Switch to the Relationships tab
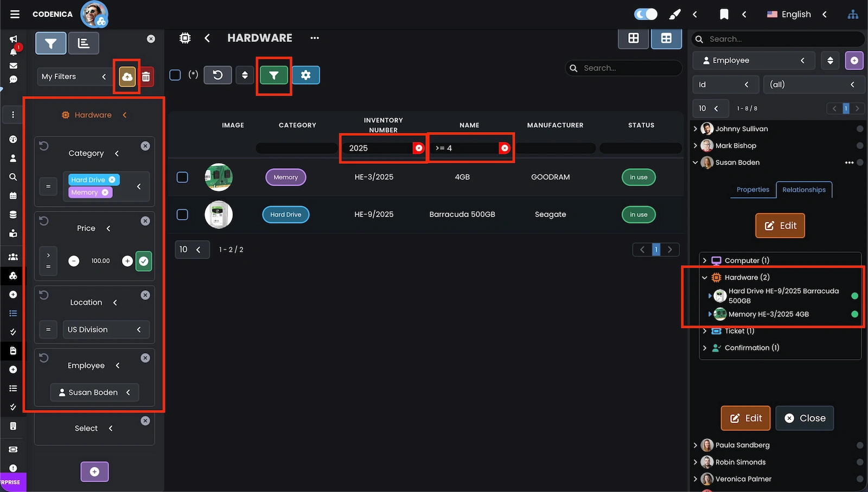The height and width of the screenshot is (492, 868). point(804,190)
